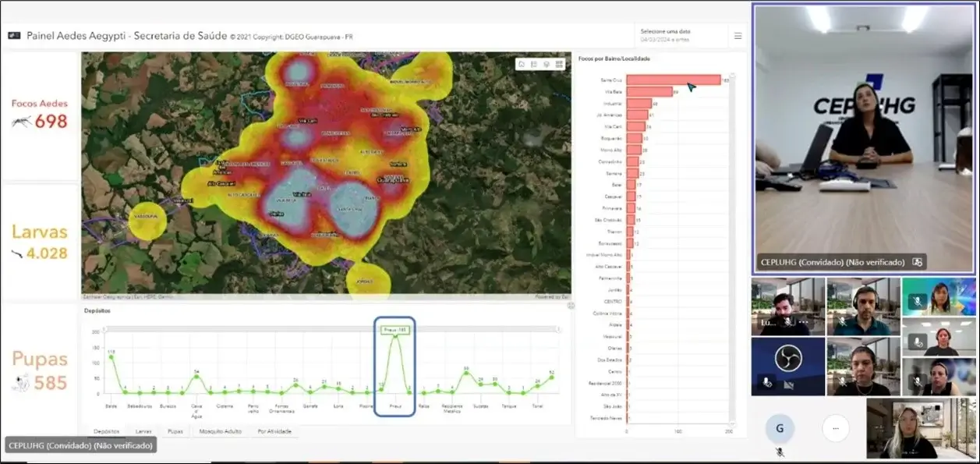Switch to the Larvas chart tab
This screenshot has width=980, height=464.
[143, 430]
